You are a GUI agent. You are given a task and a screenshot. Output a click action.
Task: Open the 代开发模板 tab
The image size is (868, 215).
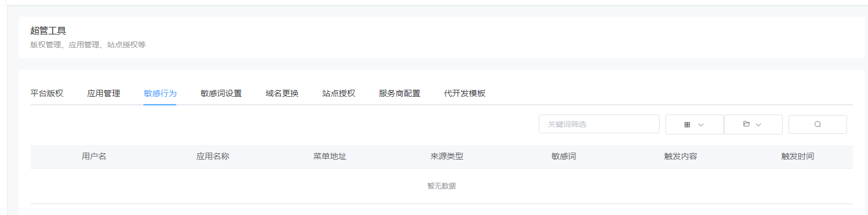click(465, 94)
